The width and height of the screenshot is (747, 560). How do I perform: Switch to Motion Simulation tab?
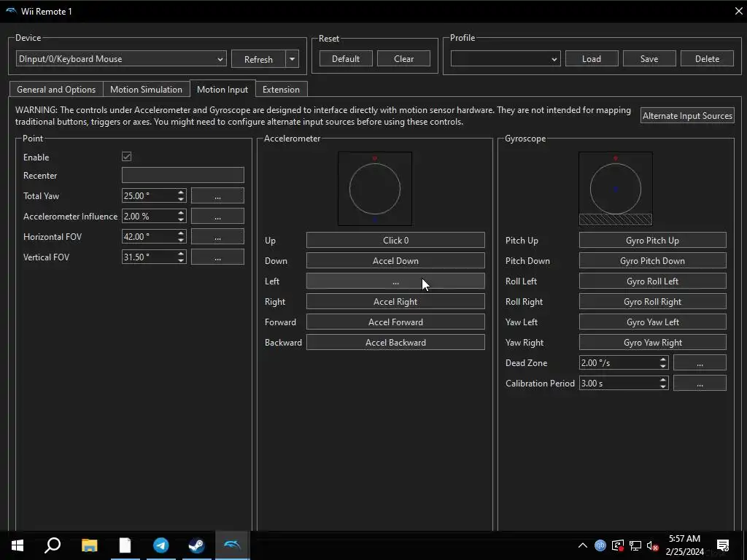pos(146,90)
